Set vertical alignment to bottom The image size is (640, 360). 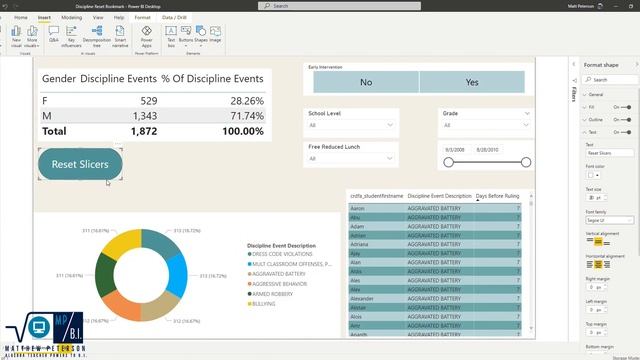(607, 242)
